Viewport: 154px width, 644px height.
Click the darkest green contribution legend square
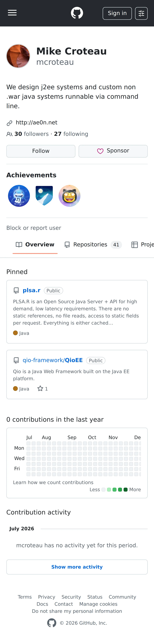coord(126,489)
